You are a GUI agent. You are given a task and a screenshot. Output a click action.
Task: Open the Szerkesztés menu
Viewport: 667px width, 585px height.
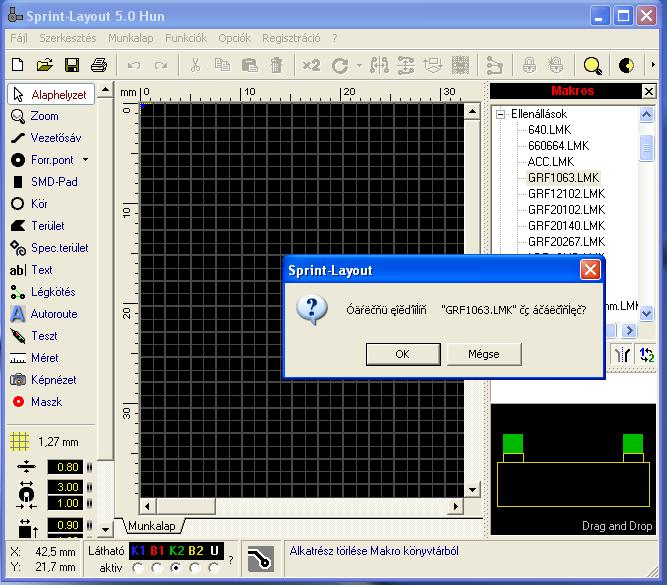[68, 38]
